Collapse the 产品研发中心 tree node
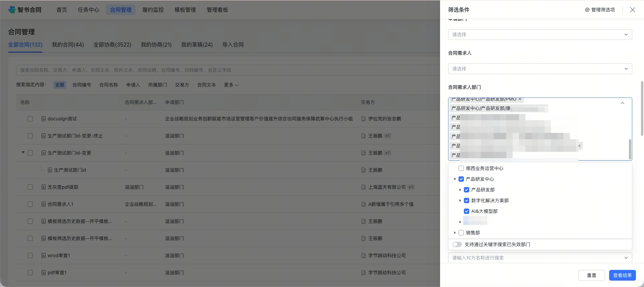The image size is (644, 287). coord(455,179)
